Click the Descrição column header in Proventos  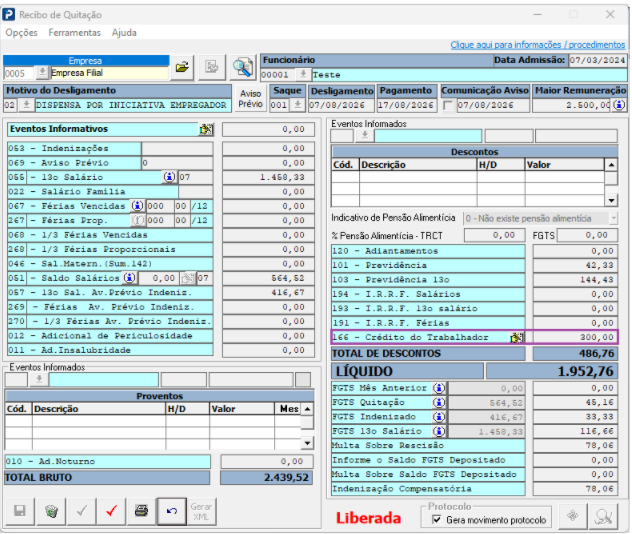(99, 409)
